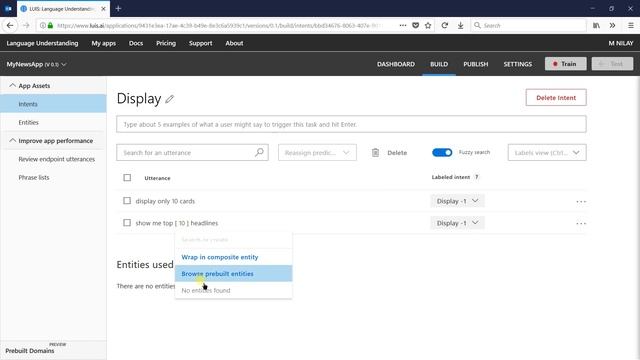
Task: Switch to the PUBLISH tab
Action: coord(476,64)
